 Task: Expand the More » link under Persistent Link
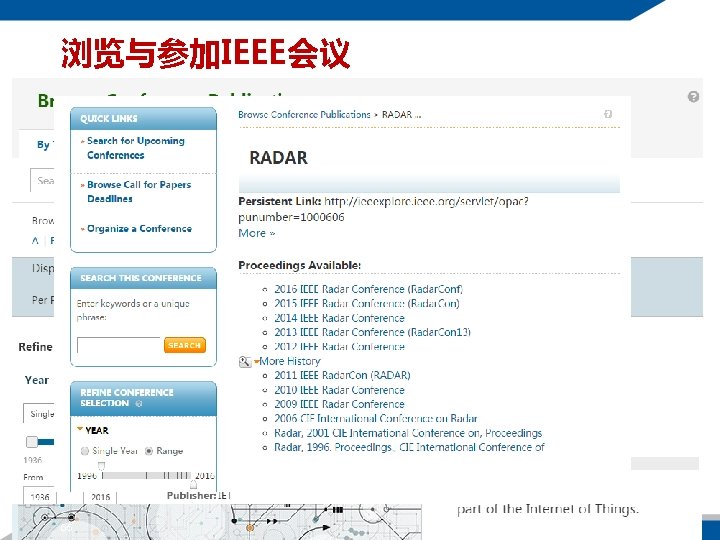[257, 233]
